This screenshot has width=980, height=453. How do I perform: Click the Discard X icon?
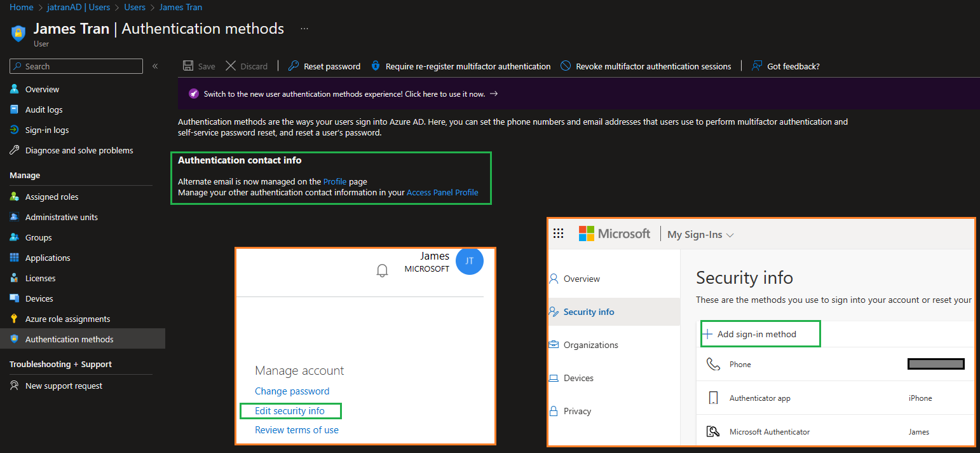pyautogui.click(x=231, y=66)
